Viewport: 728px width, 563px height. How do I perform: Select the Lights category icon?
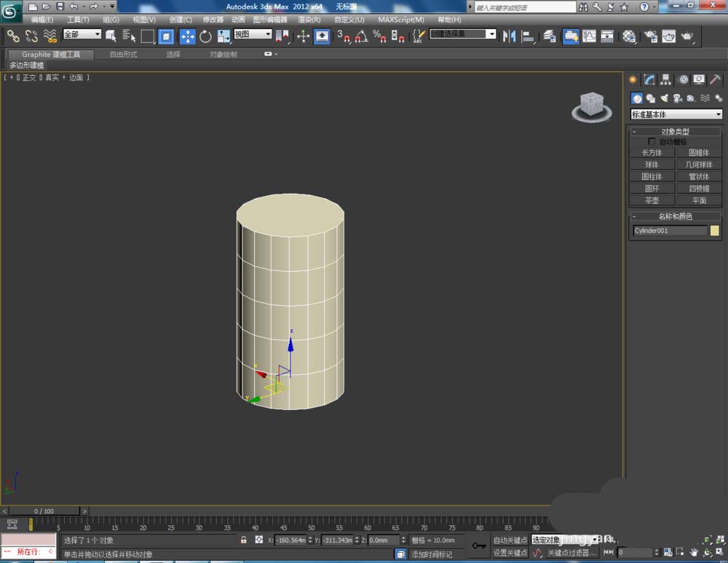tap(664, 98)
